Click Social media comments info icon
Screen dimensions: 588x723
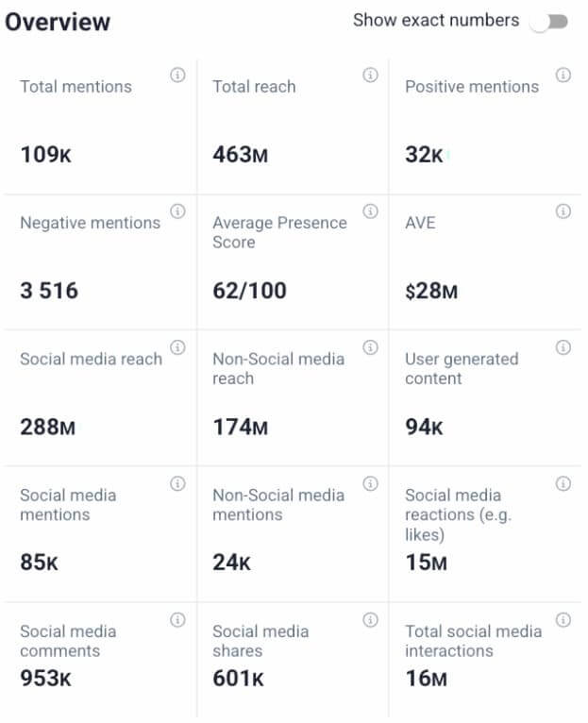tap(177, 620)
